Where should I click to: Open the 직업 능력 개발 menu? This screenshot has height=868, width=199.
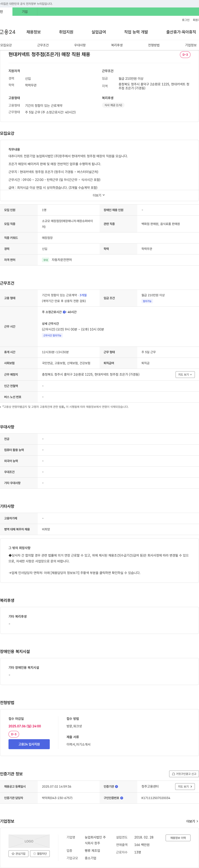tap(136, 32)
